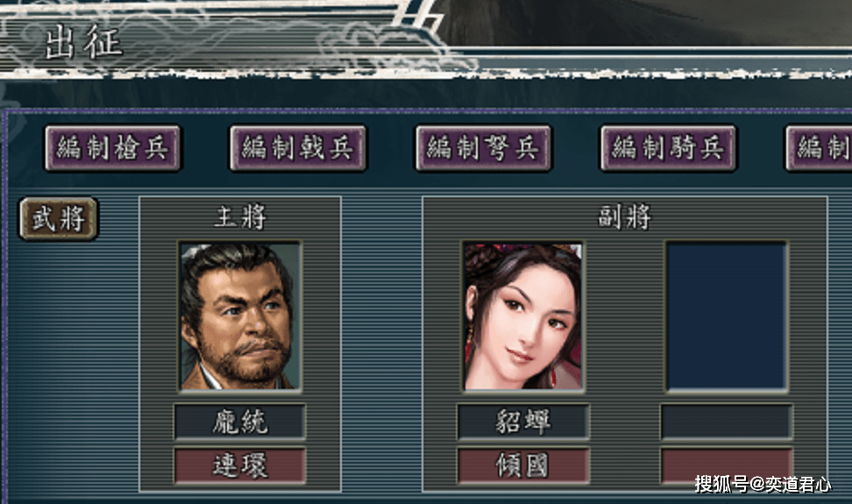The height and width of the screenshot is (504, 852).
Task: Select the 龐統 name field
Action: click(239, 422)
